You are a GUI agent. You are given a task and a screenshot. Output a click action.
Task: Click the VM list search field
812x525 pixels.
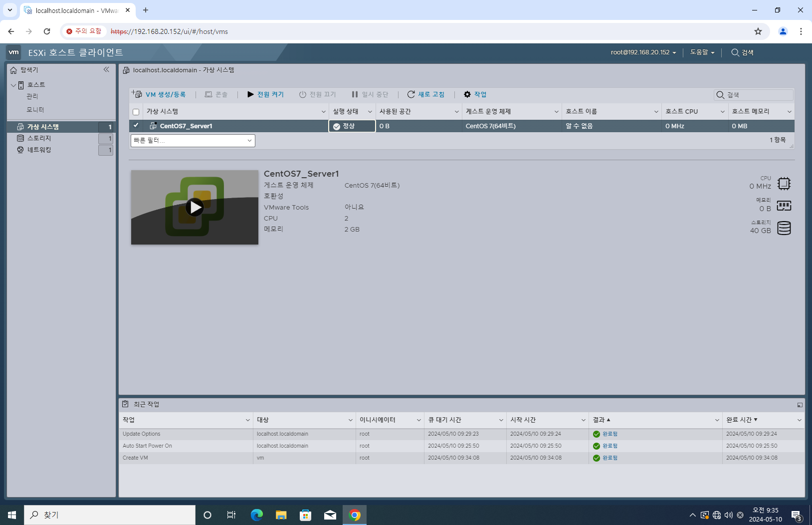pyautogui.click(x=754, y=95)
